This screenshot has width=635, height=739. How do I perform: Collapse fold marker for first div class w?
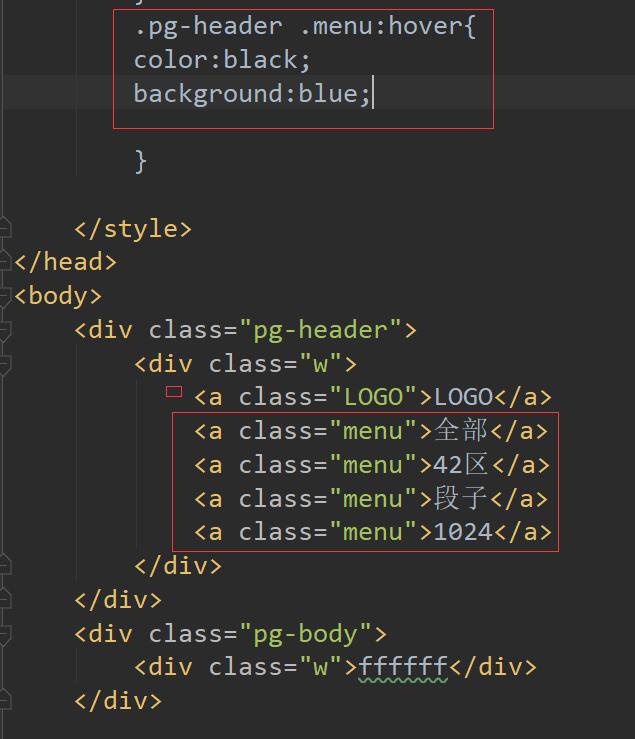point(5,364)
